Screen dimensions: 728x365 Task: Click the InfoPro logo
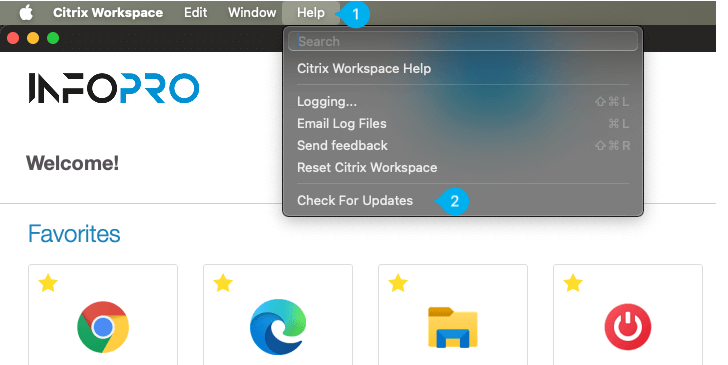pyautogui.click(x=114, y=88)
